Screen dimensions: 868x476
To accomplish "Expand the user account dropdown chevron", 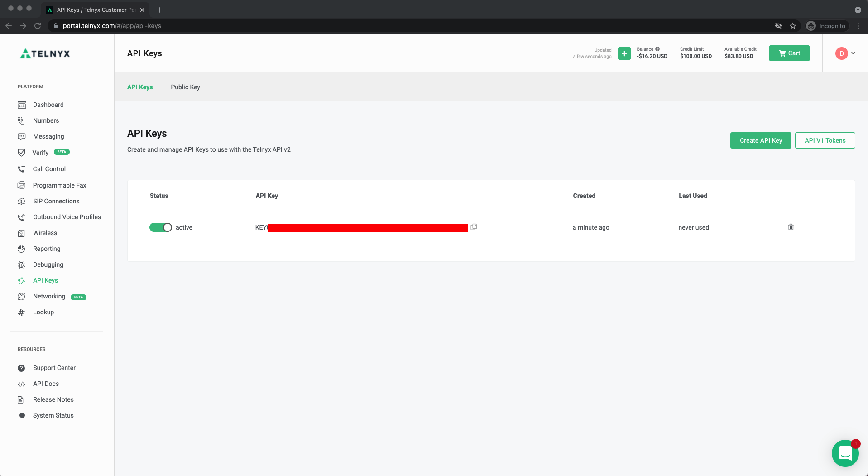I will 853,53.
